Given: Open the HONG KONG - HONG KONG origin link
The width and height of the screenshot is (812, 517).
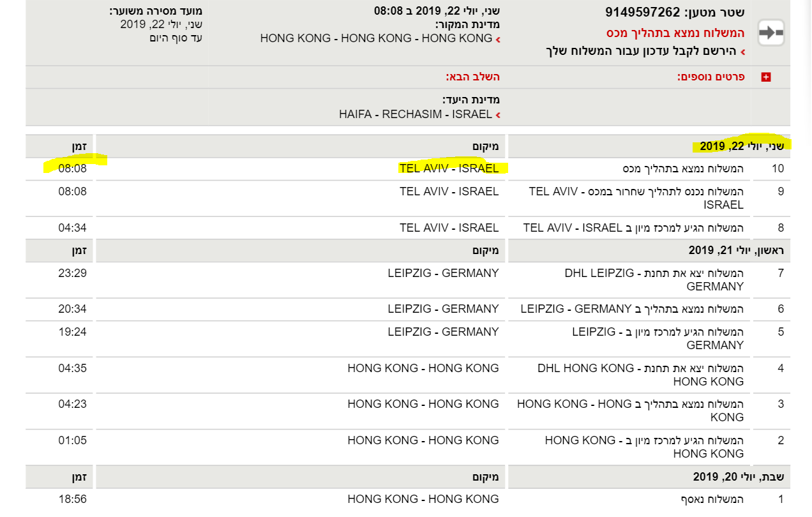Looking at the screenshot, I should point(376,38).
